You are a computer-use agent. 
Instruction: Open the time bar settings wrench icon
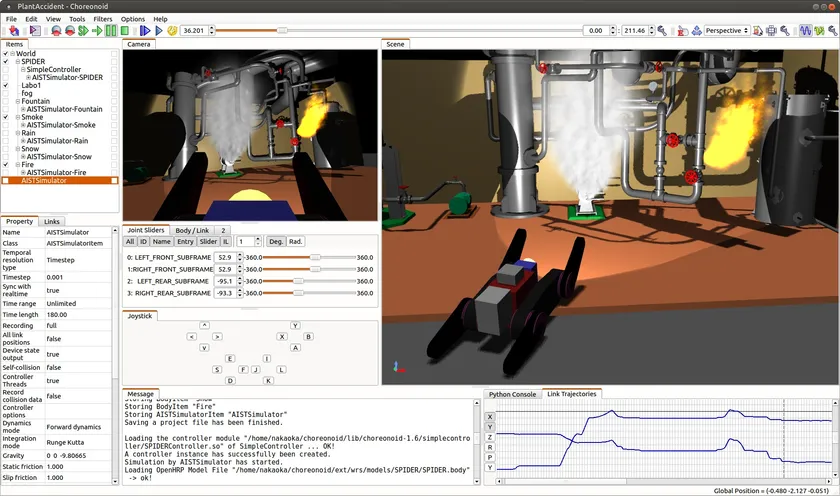pyautogui.click(x=661, y=31)
